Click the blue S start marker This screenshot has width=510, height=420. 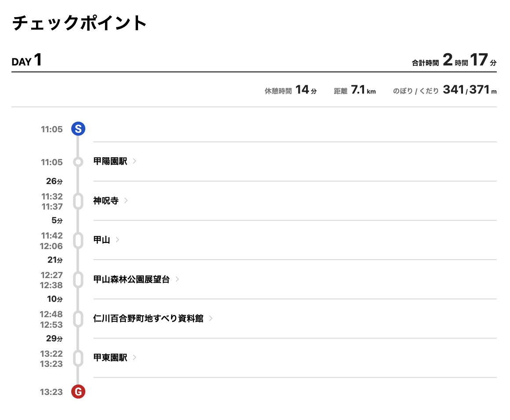pyautogui.click(x=78, y=129)
